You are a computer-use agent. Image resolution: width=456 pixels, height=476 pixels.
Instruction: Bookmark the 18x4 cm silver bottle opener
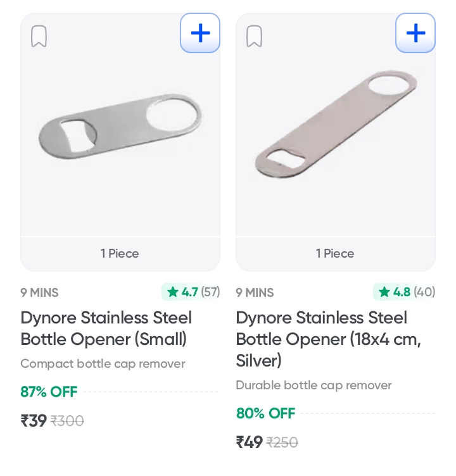point(255,36)
